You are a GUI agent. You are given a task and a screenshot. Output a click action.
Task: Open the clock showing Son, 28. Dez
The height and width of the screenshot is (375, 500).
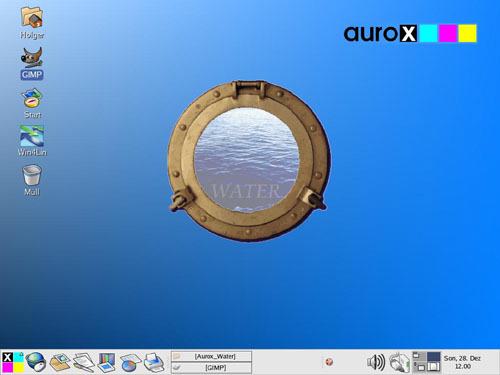click(463, 362)
